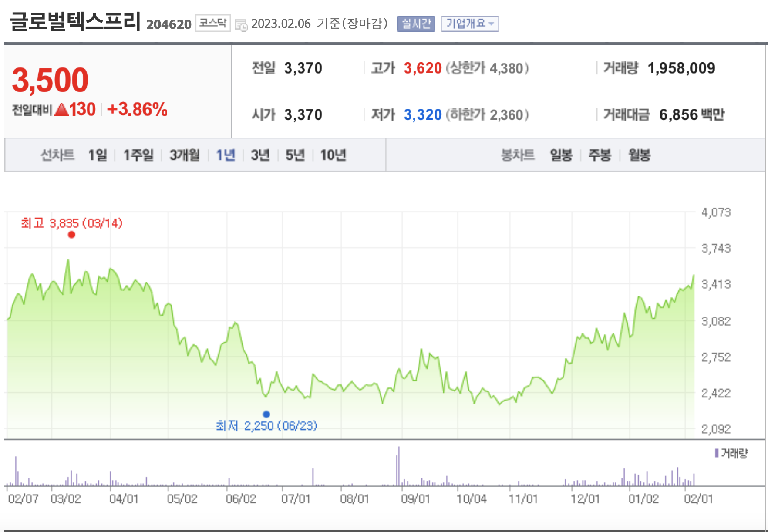Viewport: 768px width, 532px height.
Task: Click the red up-triangle price change icon
Action: 62,109
